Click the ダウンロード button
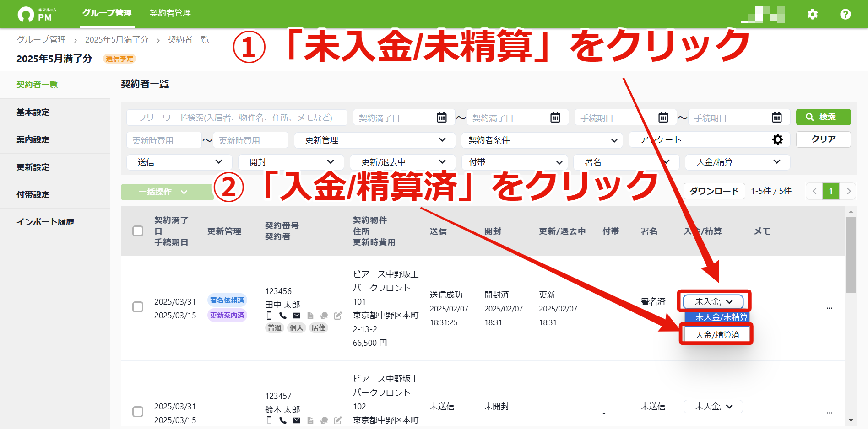868x429 pixels. (x=714, y=191)
